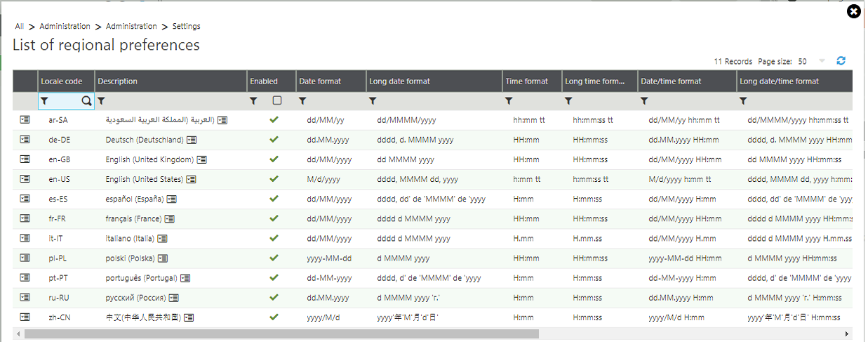Click the search magnifier in Locale code filter

[x=86, y=101]
